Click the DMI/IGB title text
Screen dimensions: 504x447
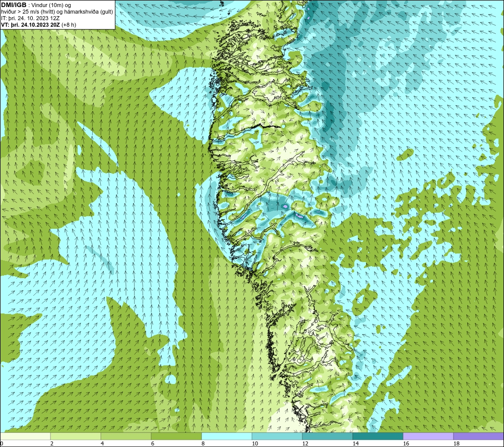tap(14, 6)
